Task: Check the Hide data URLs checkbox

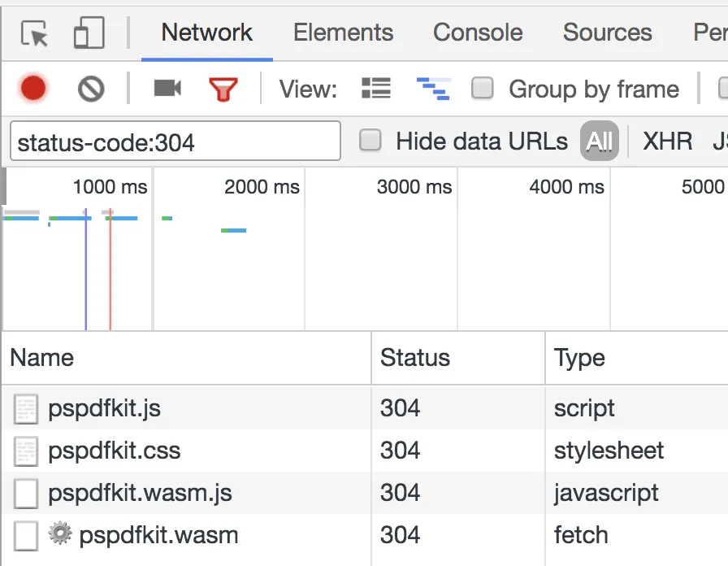Action: 370,141
